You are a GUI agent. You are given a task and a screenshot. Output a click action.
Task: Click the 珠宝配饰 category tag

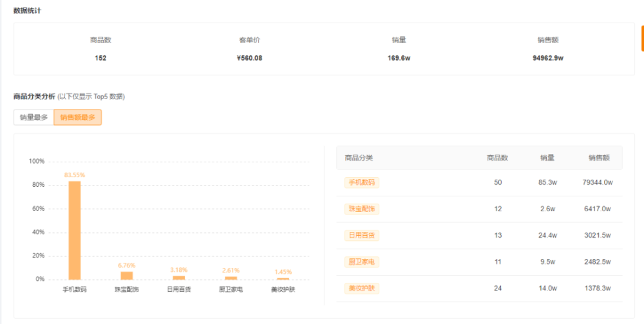[x=362, y=209]
